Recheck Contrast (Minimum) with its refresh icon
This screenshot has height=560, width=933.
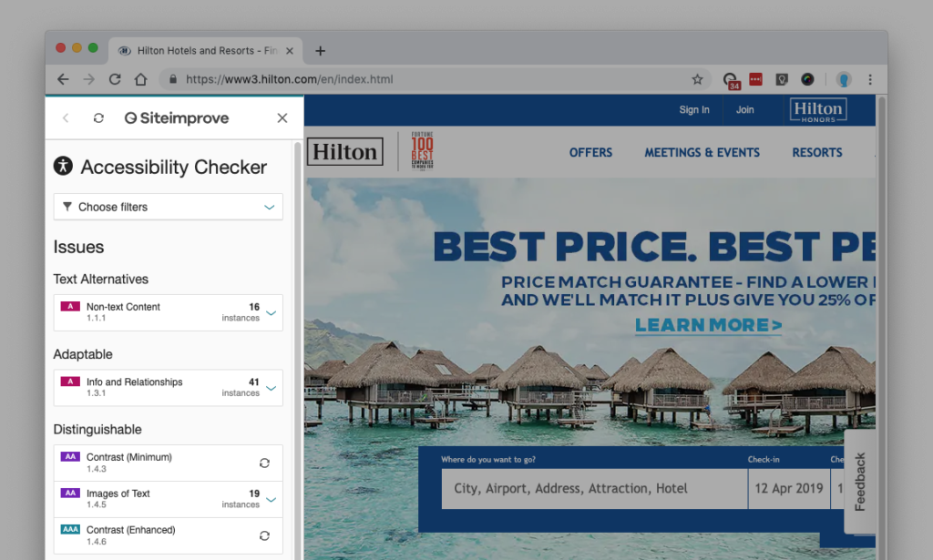click(x=265, y=463)
